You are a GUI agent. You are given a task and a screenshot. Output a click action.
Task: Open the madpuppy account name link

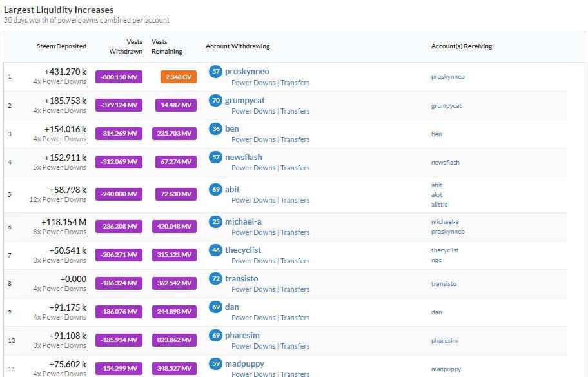pos(244,363)
